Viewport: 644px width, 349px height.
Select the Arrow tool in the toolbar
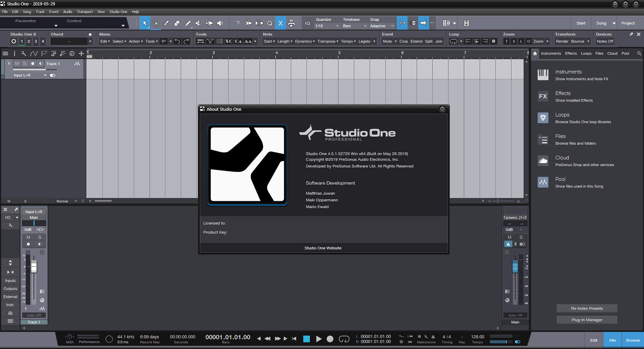coord(145,23)
